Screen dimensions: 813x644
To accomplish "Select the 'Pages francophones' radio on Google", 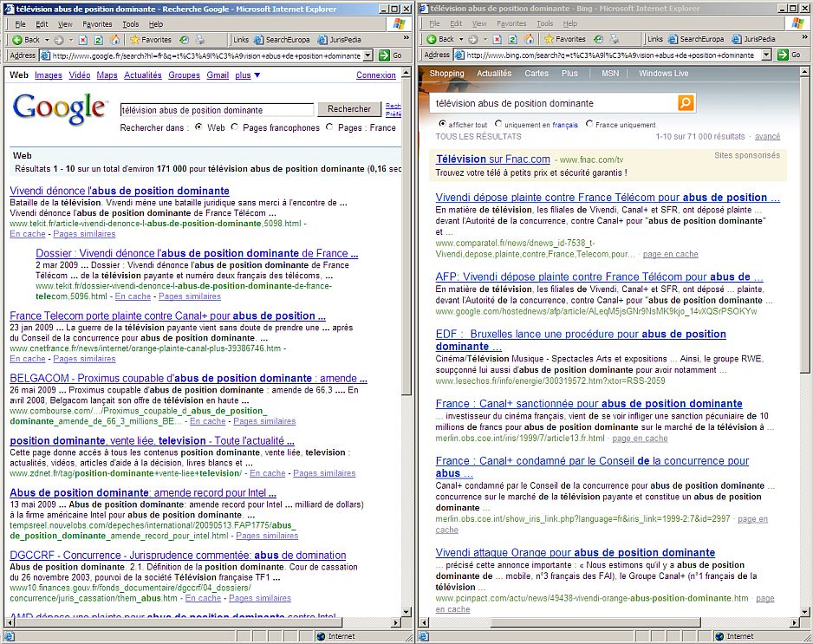I will [235, 127].
